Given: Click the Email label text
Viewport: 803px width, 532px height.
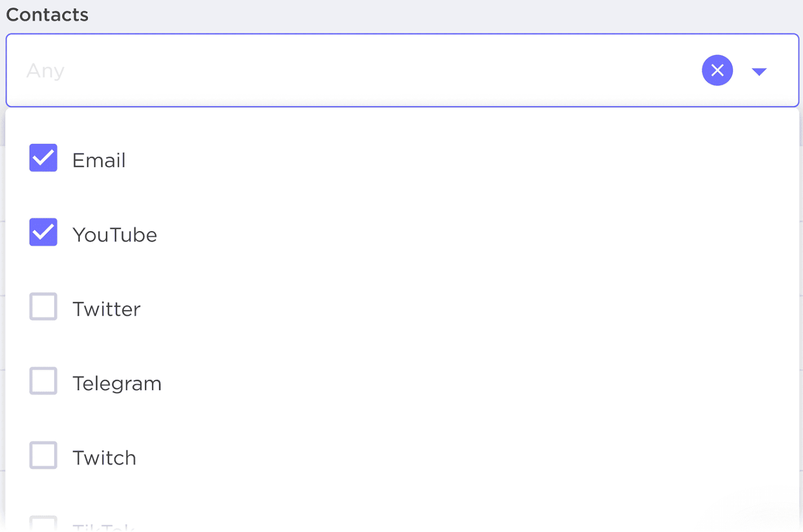Looking at the screenshot, I should [x=99, y=160].
